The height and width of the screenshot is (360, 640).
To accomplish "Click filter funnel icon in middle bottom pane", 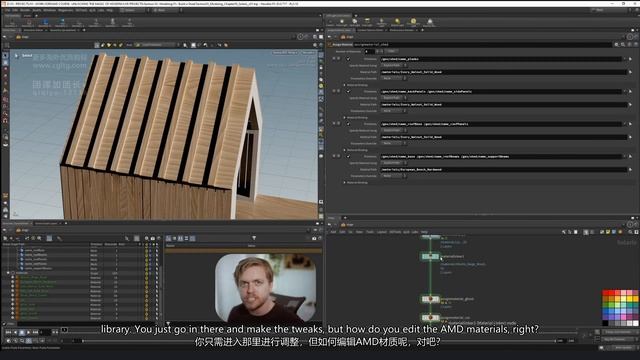I will (x=254, y=238).
